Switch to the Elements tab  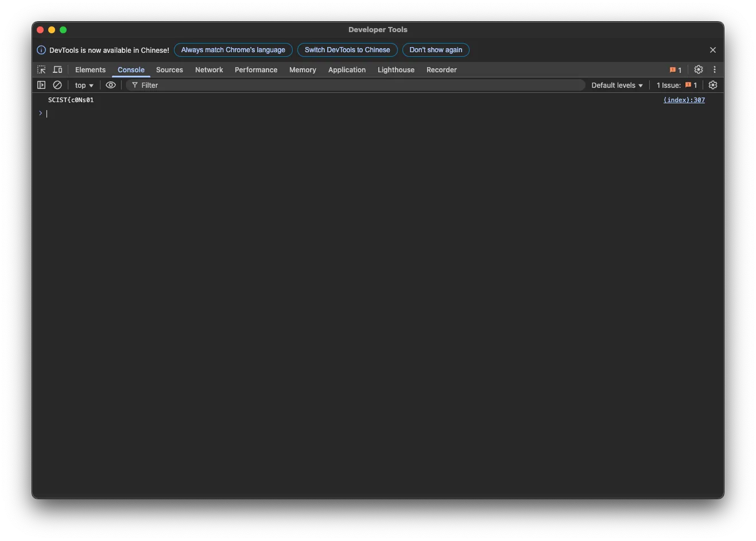tap(90, 69)
